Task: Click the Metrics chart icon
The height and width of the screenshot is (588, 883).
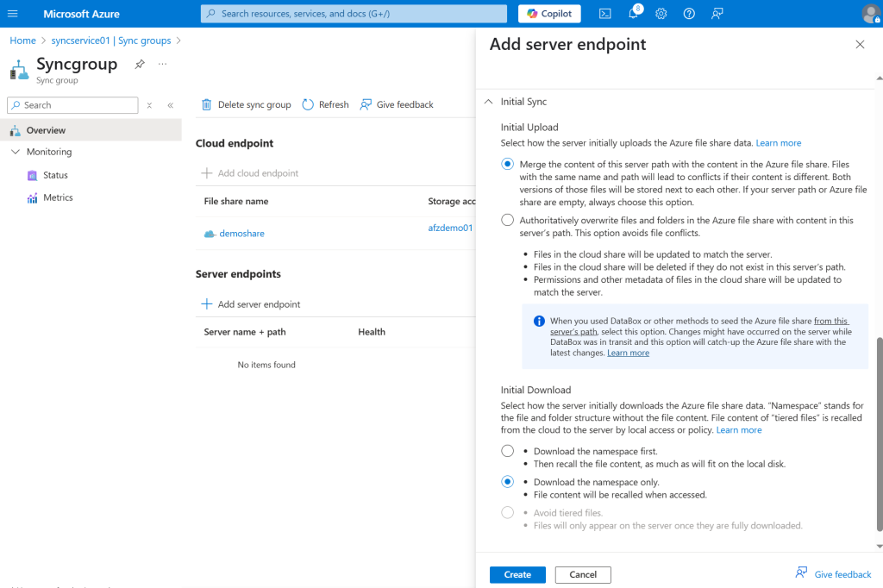Action: click(32, 197)
